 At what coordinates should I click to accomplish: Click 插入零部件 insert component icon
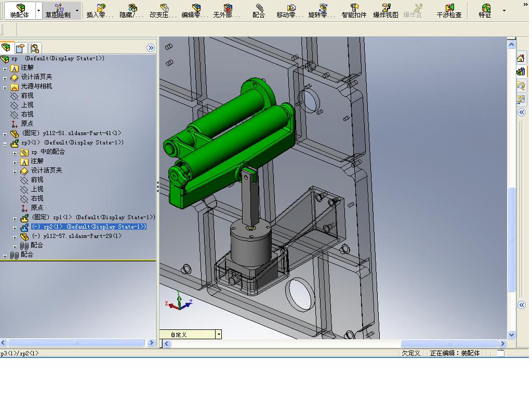tap(100, 10)
